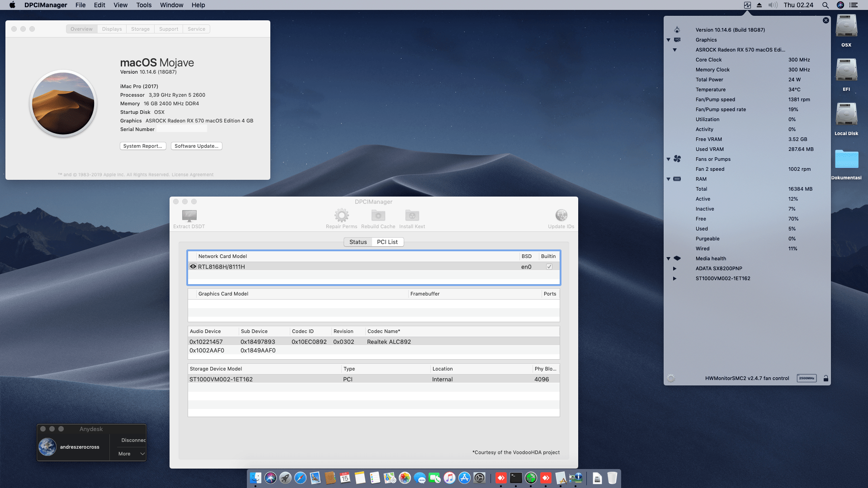Open Terminal from the Dock
868x488 pixels.
tap(516, 478)
